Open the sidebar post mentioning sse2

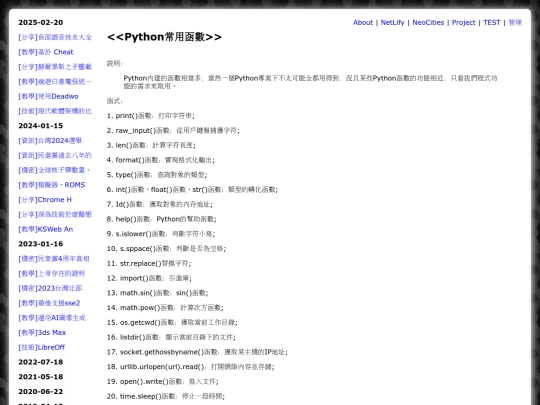pyautogui.click(x=49, y=303)
